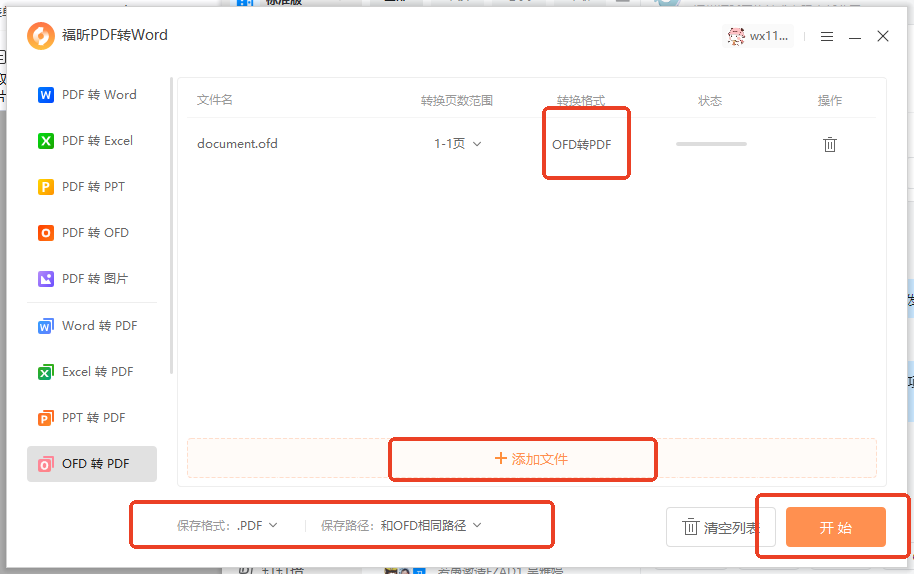Open the 1-1页 page range dropdown

[458, 143]
